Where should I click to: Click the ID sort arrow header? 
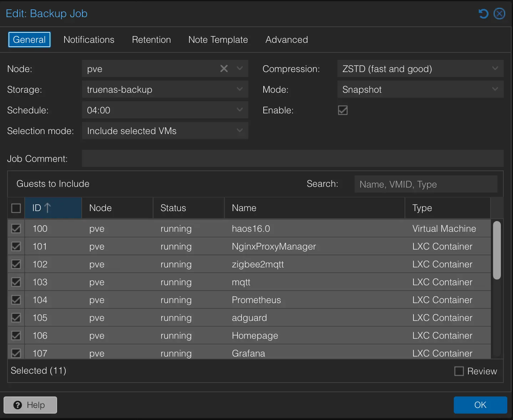pos(53,208)
